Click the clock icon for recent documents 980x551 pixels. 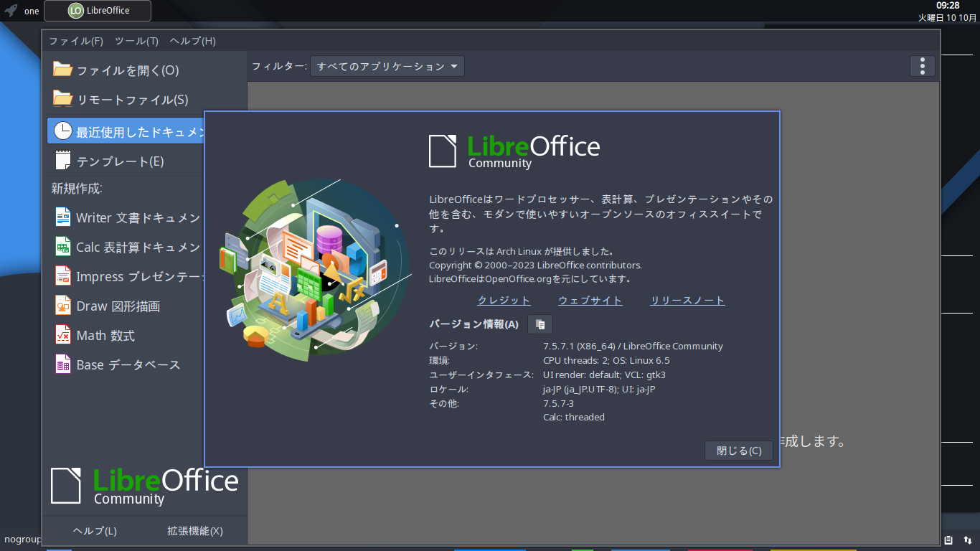pos(63,131)
